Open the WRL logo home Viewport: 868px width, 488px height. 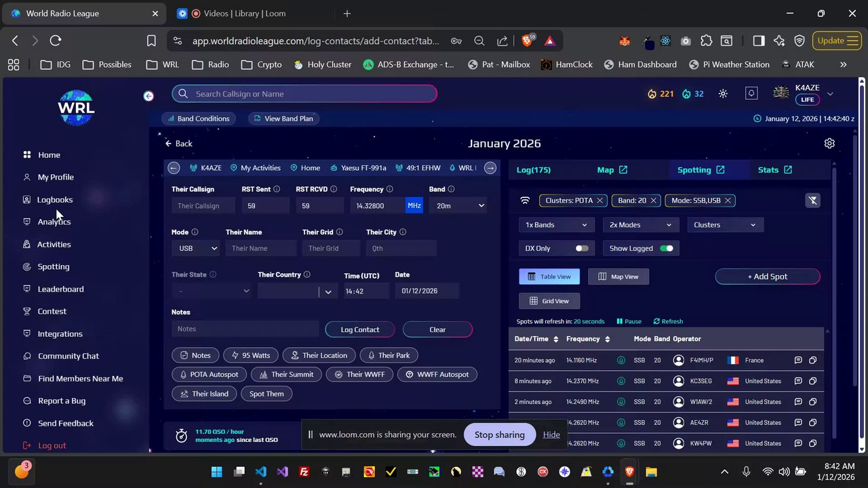pyautogui.click(x=76, y=108)
